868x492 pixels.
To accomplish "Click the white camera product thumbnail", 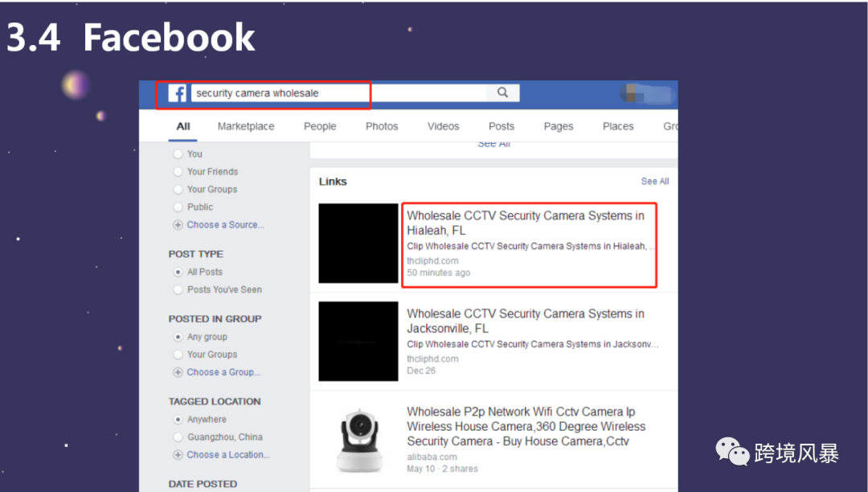I will point(359,440).
